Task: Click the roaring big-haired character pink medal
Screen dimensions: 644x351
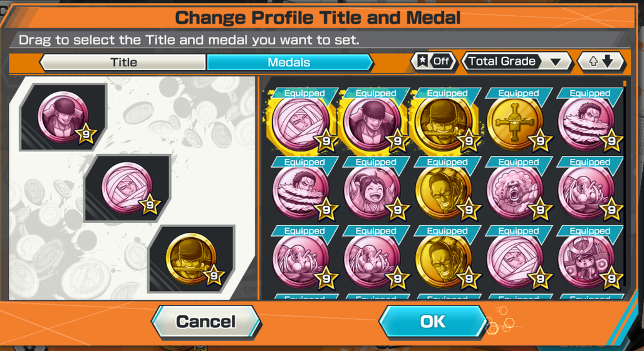Action: tap(514, 192)
